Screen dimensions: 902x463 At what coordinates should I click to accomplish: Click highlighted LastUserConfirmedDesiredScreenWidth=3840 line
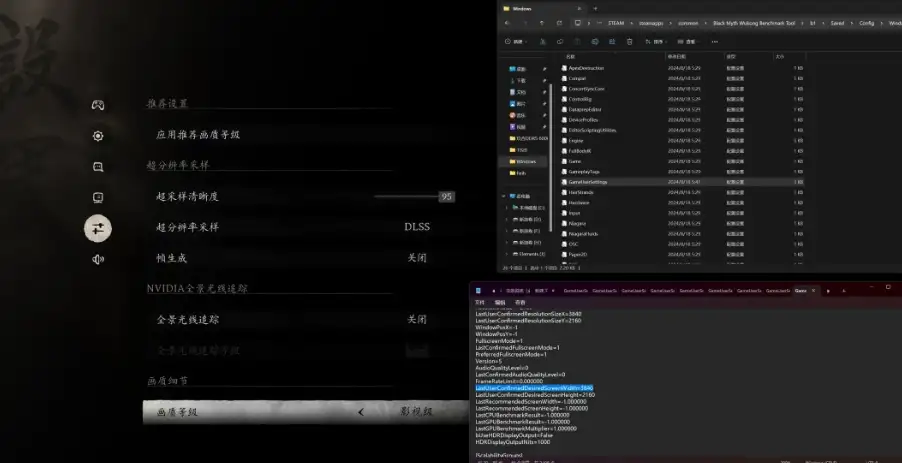coord(534,388)
